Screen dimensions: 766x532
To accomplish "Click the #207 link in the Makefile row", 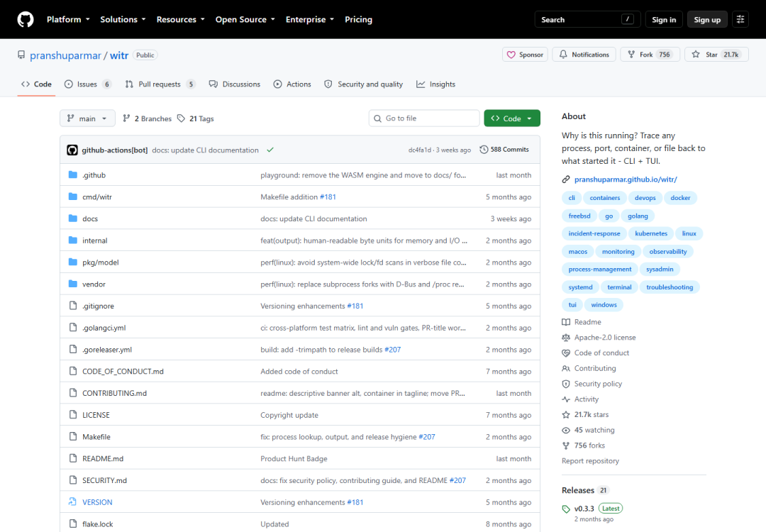I will tap(426, 437).
